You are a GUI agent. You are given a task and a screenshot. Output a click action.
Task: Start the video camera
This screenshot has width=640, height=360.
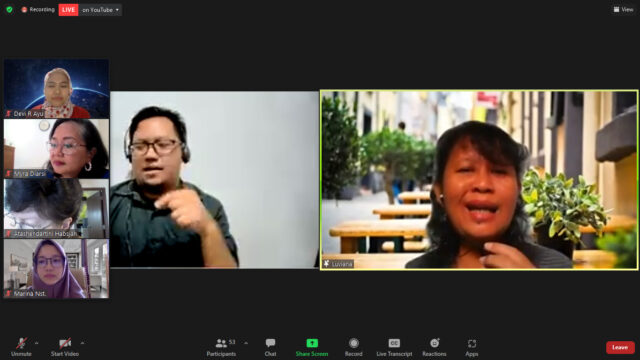(65, 347)
